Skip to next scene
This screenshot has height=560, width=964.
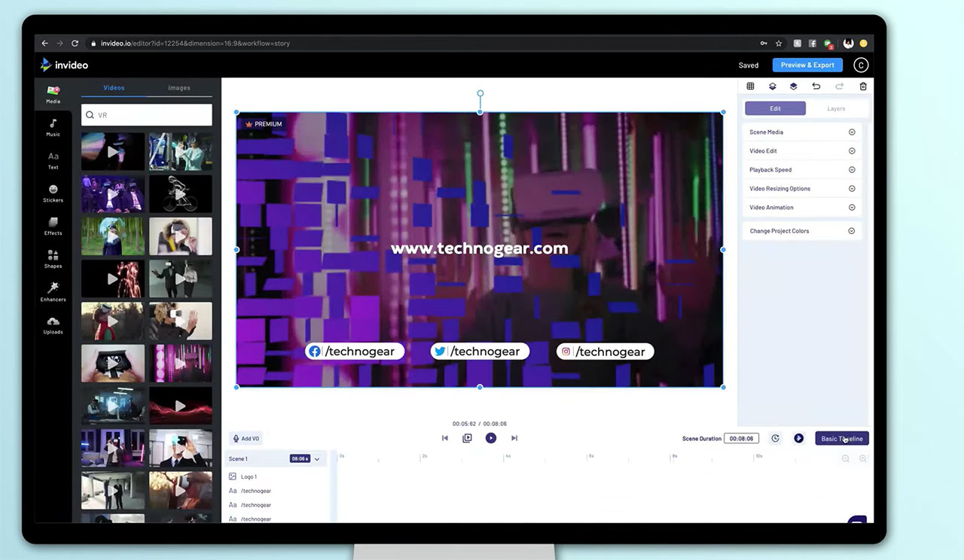[x=514, y=438]
